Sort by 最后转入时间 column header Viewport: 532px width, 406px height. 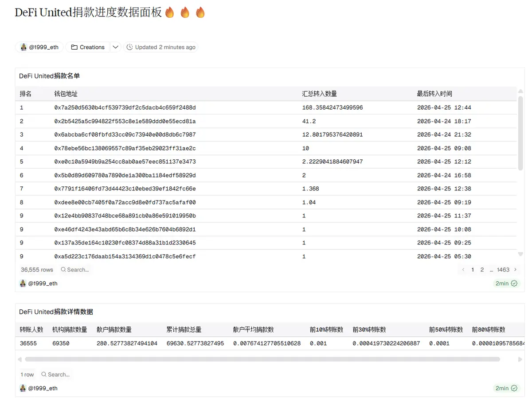click(x=435, y=94)
